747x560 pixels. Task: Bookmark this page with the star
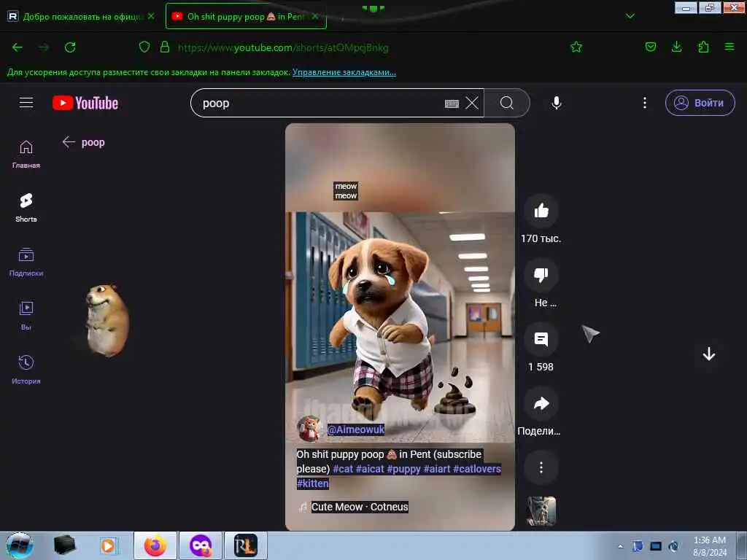[x=576, y=47]
